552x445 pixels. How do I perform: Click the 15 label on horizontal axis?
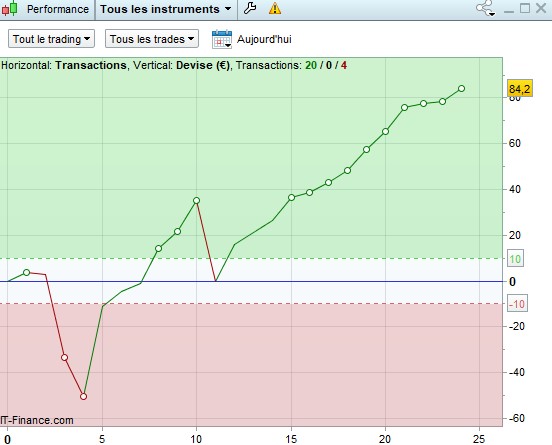coord(291,439)
